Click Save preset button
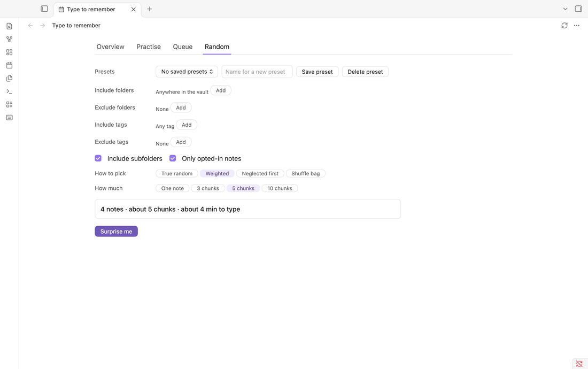This screenshot has width=588, height=369. tap(317, 72)
